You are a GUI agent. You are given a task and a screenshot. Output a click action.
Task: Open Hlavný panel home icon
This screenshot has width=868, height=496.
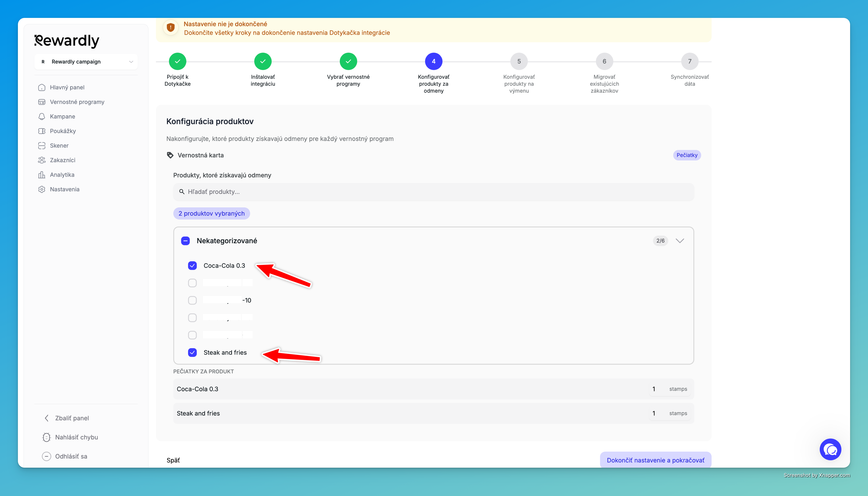(x=42, y=87)
